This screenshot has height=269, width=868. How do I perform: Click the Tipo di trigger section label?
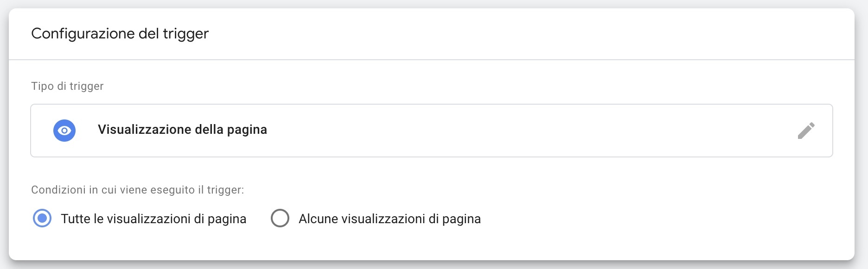click(68, 86)
